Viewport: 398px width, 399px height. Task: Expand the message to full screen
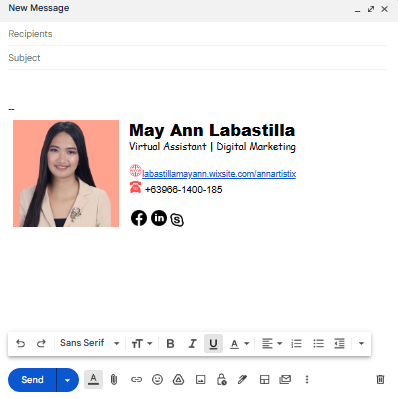[x=371, y=9]
